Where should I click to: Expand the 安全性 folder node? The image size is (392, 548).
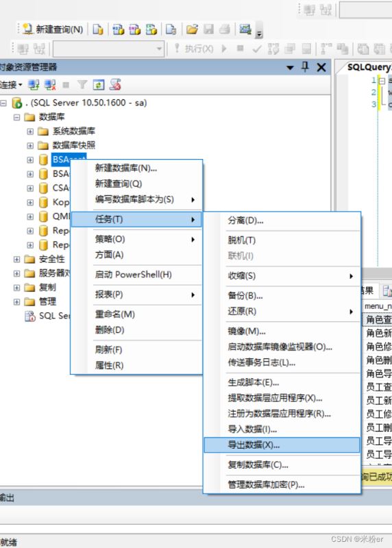pyautogui.click(x=16, y=260)
